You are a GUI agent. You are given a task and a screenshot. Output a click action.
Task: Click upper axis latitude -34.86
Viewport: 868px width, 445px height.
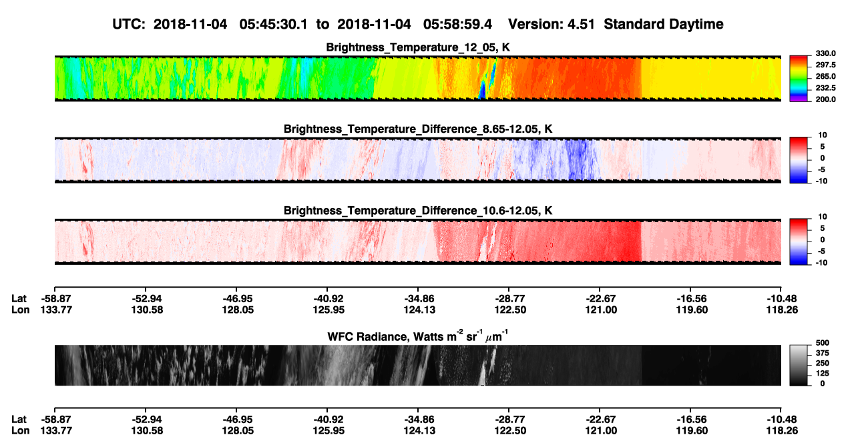tap(418, 298)
